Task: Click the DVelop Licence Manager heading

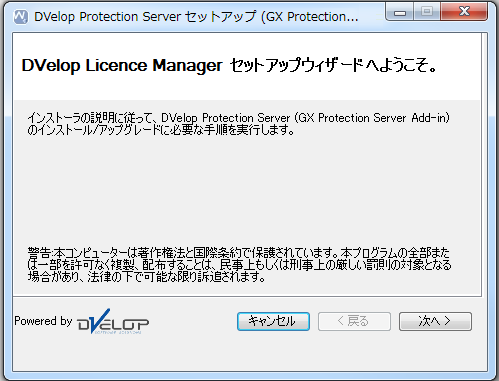Action: [x=122, y=65]
